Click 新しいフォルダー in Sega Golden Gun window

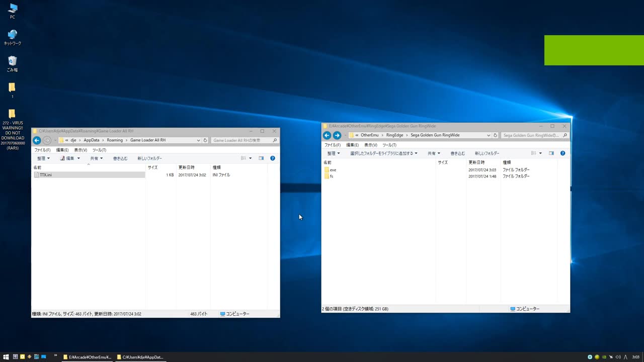point(487,153)
